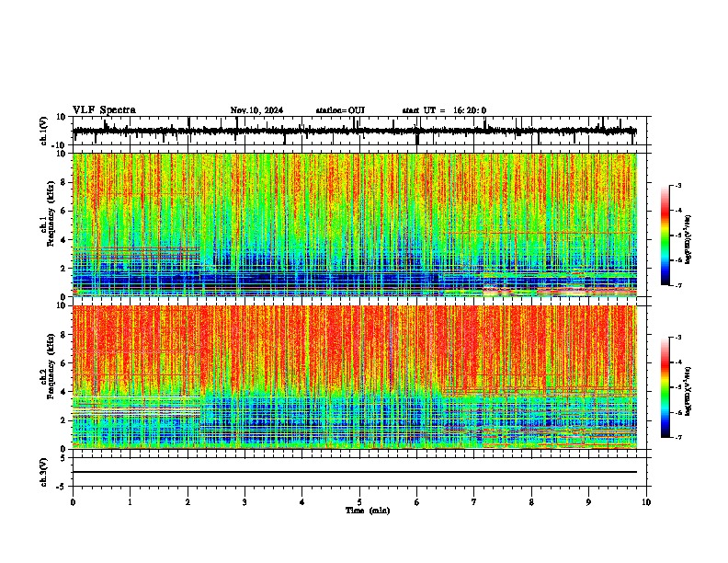Click inside the ch.2 spectrogram plot
728x563 pixels.
[x=355, y=377]
